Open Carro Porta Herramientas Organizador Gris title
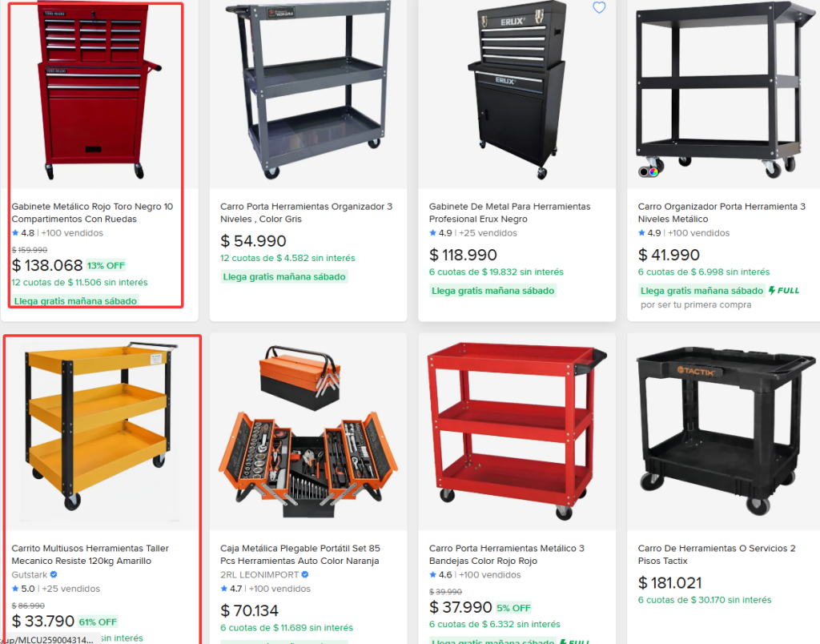Screen dimensions: 820x644 tap(306, 213)
